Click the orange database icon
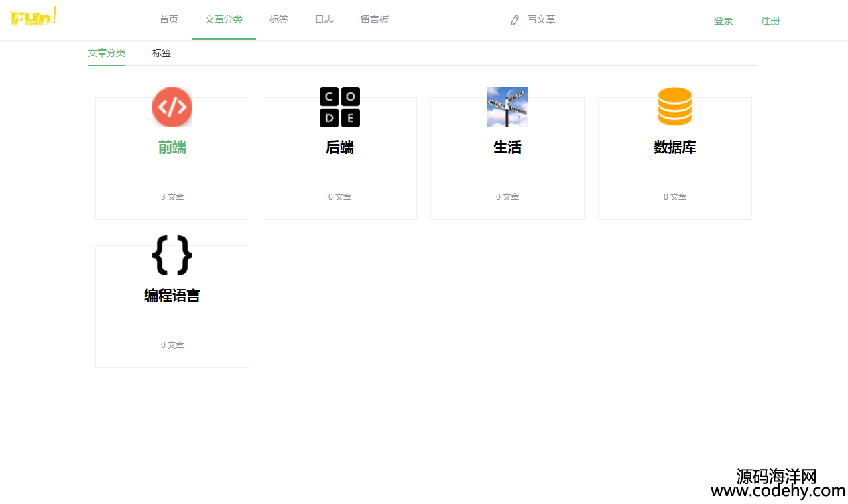The image size is (848, 504). click(x=675, y=107)
